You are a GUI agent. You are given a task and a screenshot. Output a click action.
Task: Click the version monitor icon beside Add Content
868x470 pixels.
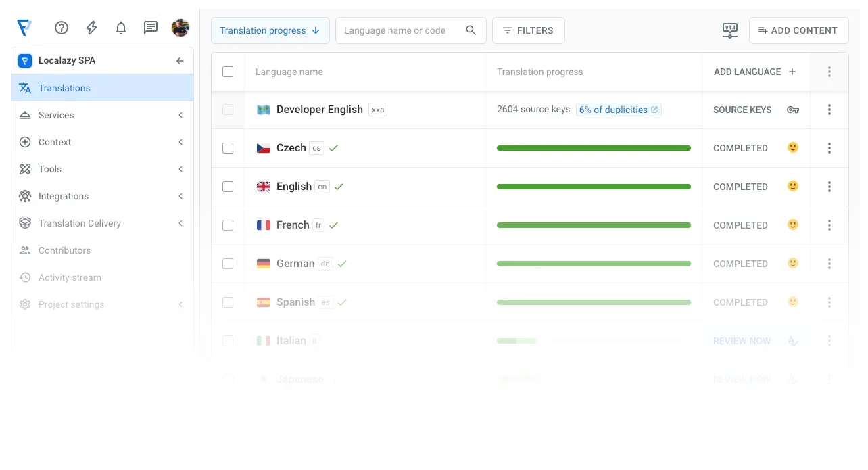pyautogui.click(x=729, y=30)
